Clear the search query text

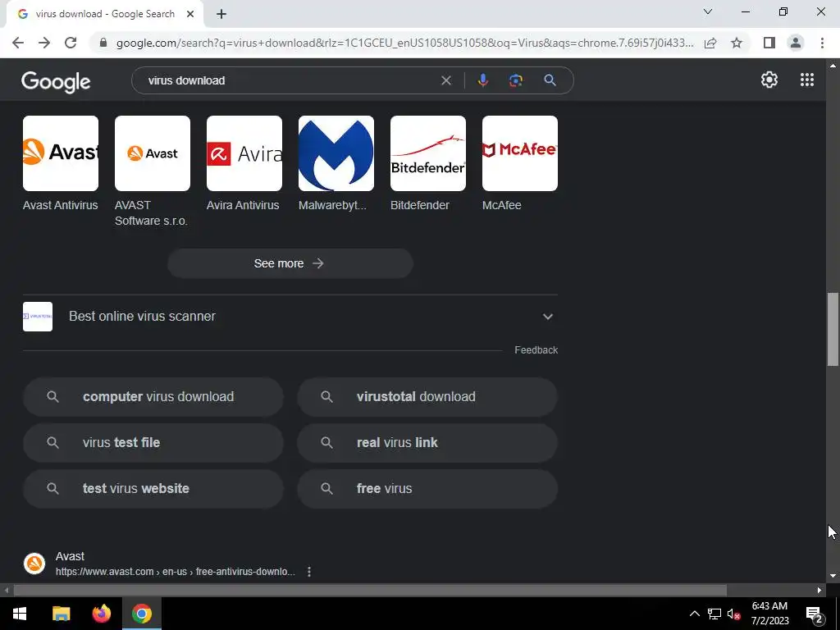[445, 80]
